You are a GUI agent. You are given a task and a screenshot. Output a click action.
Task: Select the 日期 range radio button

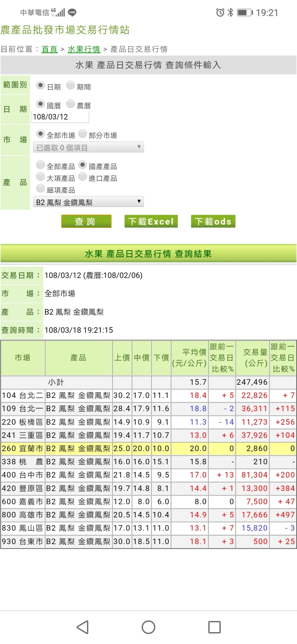pyautogui.click(x=40, y=85)
